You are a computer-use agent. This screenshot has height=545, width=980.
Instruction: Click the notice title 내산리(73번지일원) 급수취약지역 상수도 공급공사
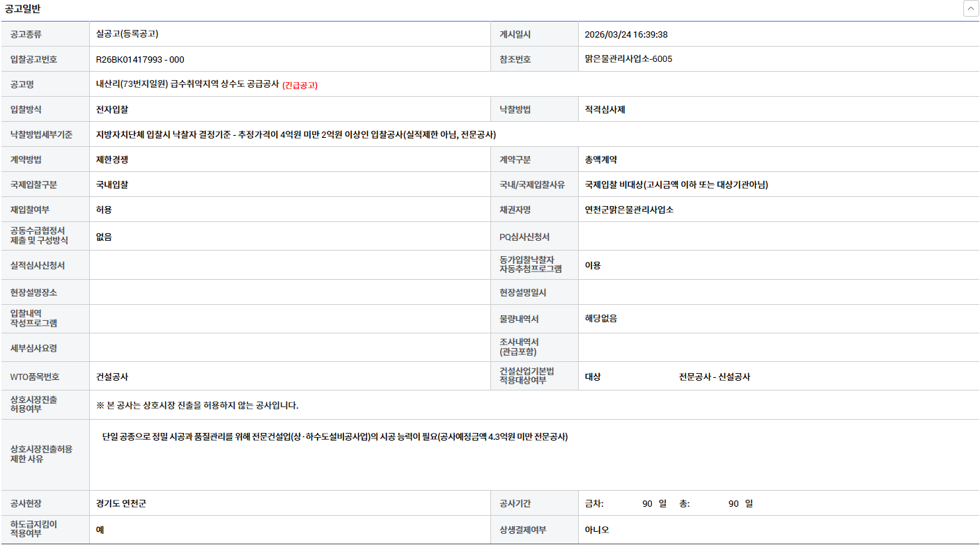coord(187,84)
